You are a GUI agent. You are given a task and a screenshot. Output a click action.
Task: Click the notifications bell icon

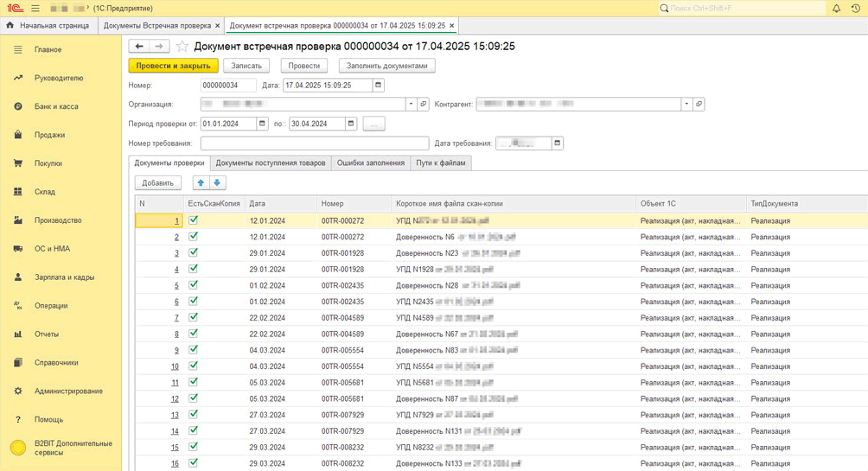[x=836, y=9]
